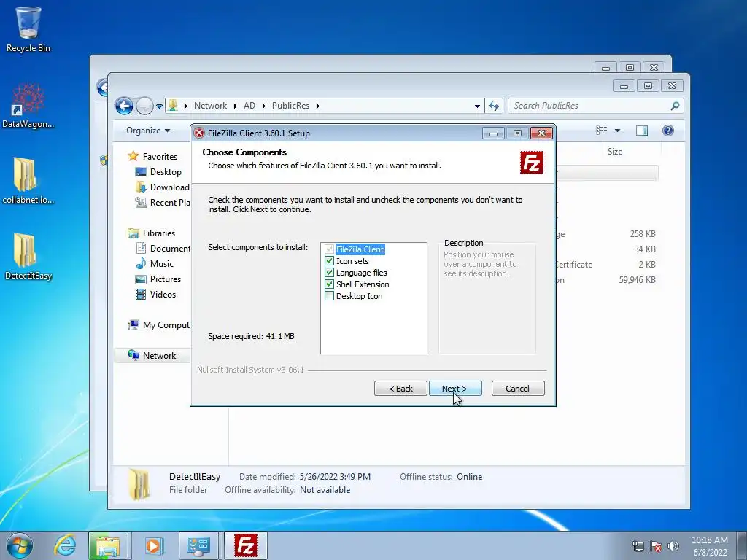Open the Recycle Bin desktop icon

pos(28,29)
